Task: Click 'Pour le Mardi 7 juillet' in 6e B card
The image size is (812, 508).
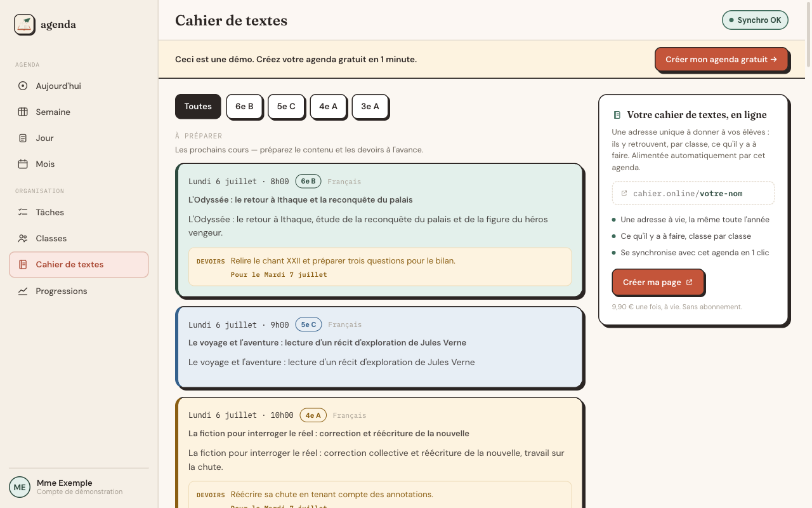Action: 279,274
